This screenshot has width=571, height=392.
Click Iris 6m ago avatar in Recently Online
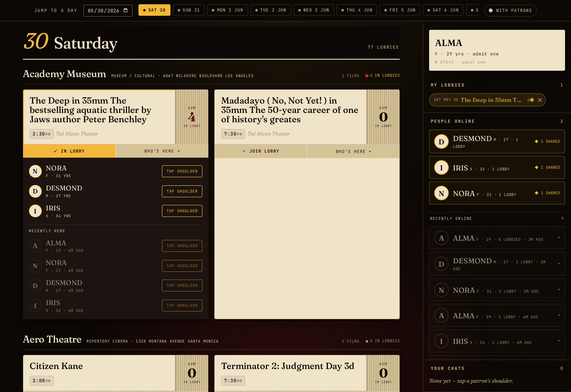coord(441,341)
